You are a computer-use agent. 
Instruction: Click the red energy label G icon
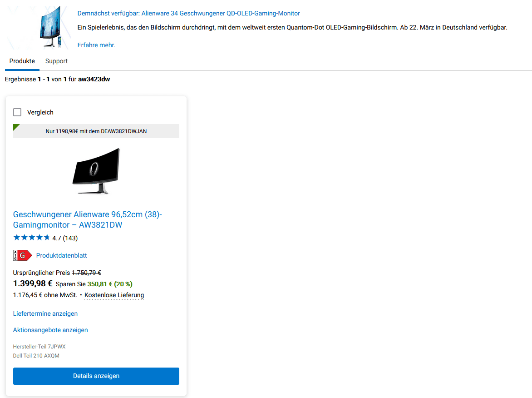coord(22,255)
